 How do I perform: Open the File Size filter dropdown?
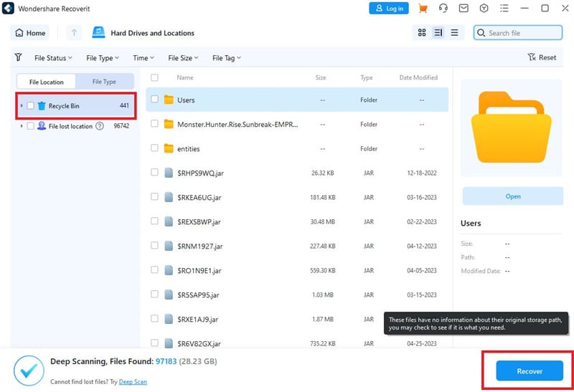pos(183,58)
